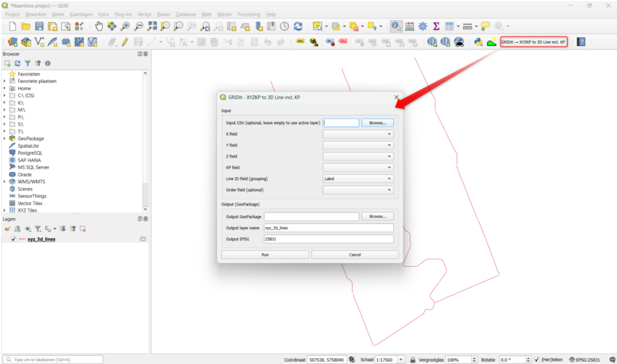Screen dimensions: 617x364
Task: Select the PostgreSQL item in Browser
Action: pyautogui.click(x=30, y=153)
